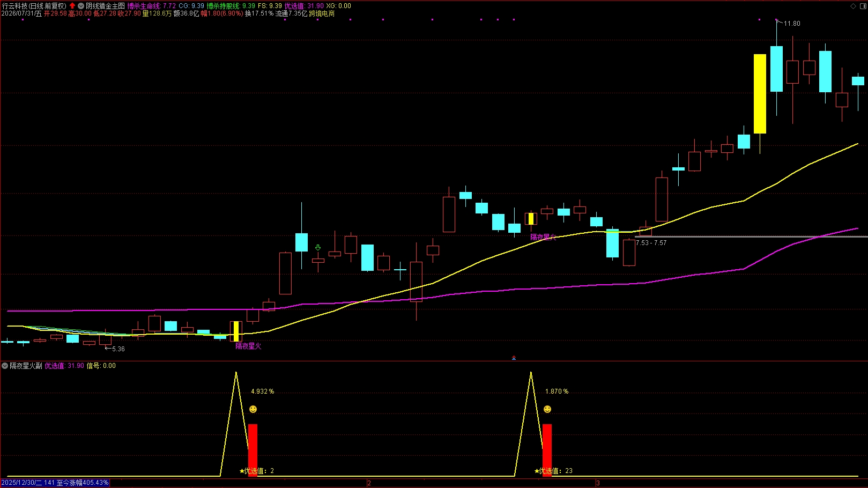Click the large yellow candle near the peak

(760, 94)
